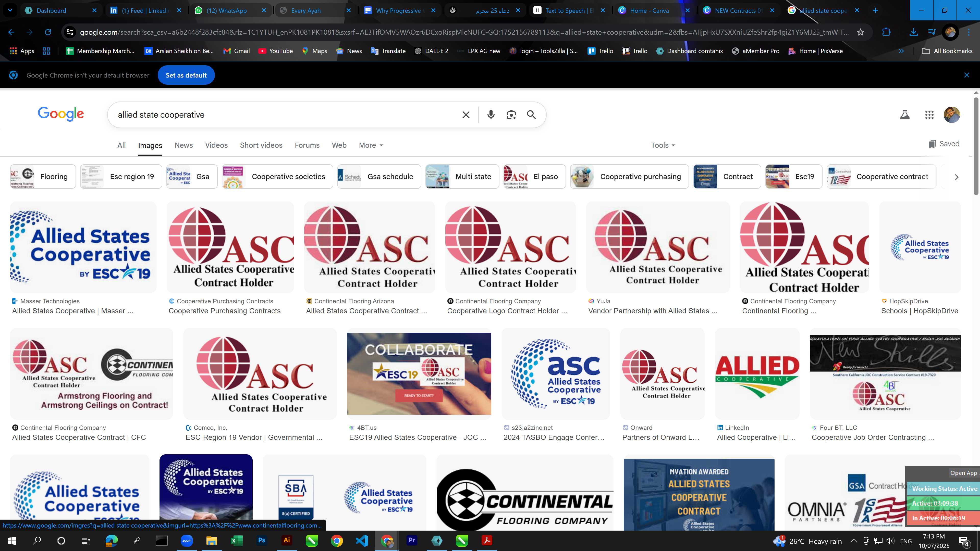Open File Explorer from taskbar
The width and height of the screenshot is (980, 551).
click(x=212, y=540)
